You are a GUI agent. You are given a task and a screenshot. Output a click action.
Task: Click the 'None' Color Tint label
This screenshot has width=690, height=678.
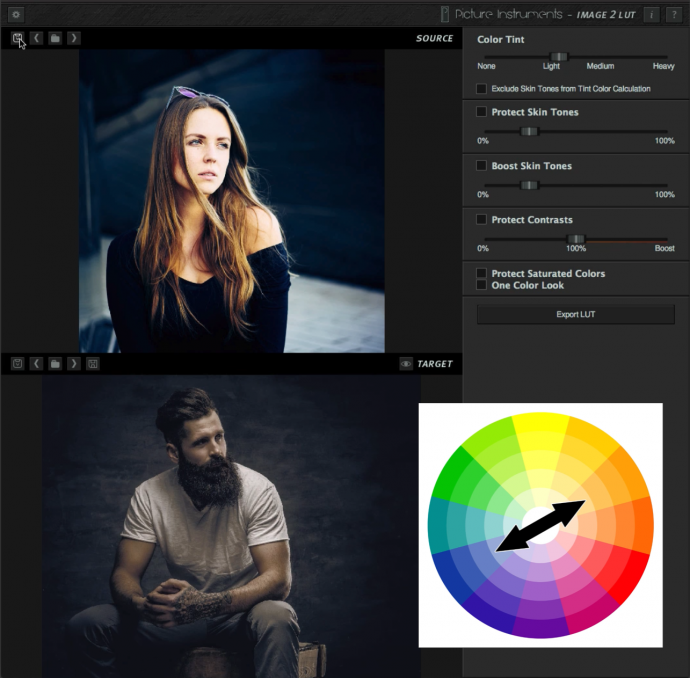pyautogui.click(x=486, y=66)
